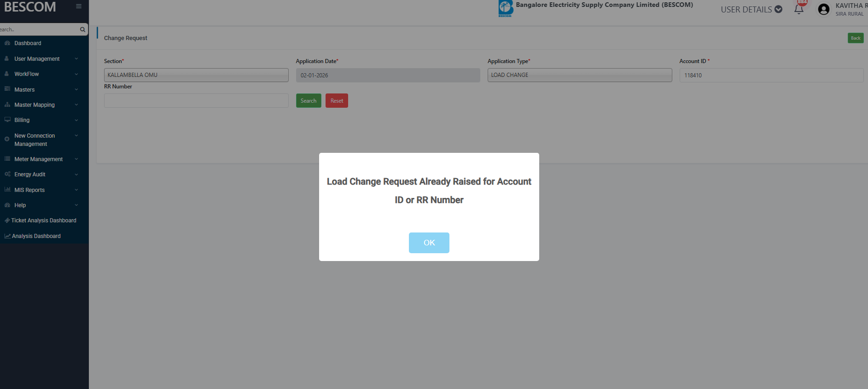Screen dimensions: 868x389
Task: Focus the sidebar search box
Action: tap(39, 29)
